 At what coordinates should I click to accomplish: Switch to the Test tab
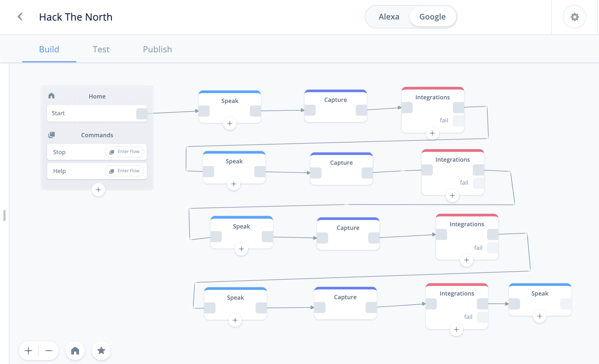point(101,49)
